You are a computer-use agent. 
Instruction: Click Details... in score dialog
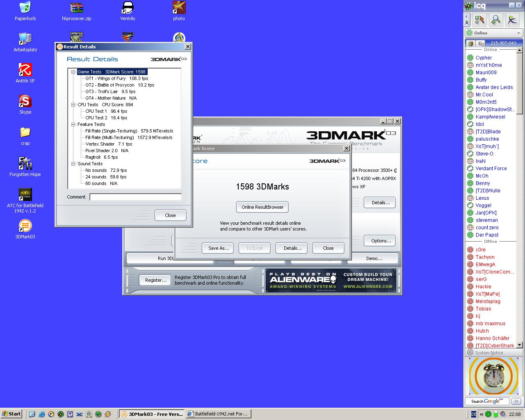coord(292,248)
